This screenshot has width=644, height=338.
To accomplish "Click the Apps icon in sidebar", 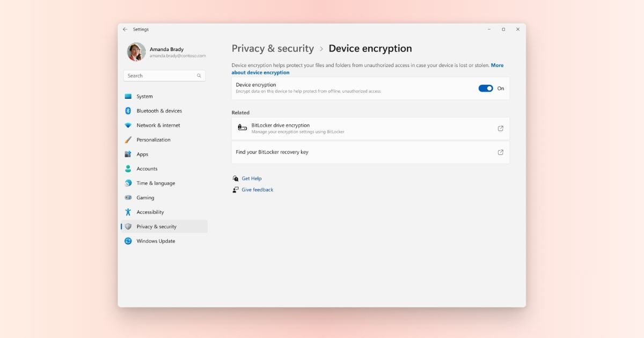I will pyautogui.click(x=128, y=155).
